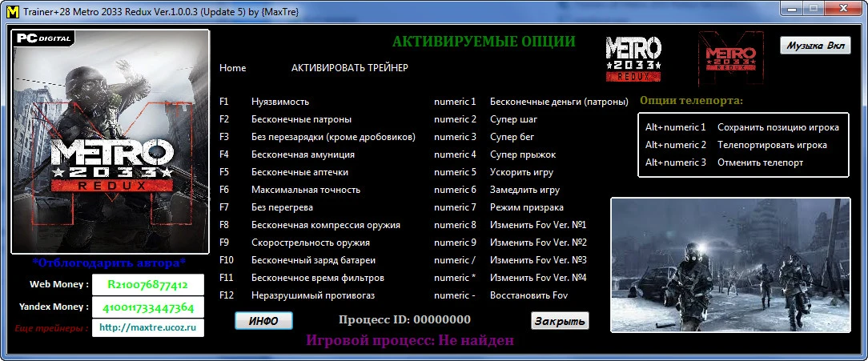Click the Alt+numeric 1 hotkey label
The height and width of the screenshot is (361, 868).
coord(676,127)
